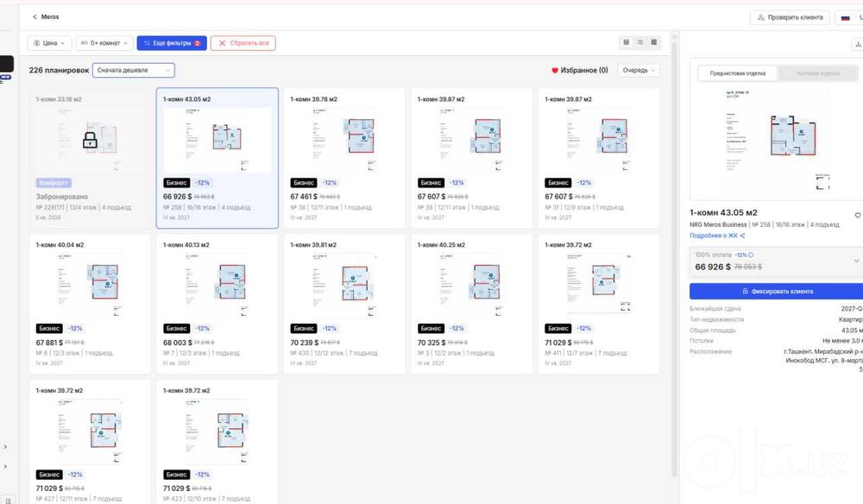This screenshot has width=863, height=504.
Task: Click the info icon next to 100% оплата -12%
Action: (751, 255)
